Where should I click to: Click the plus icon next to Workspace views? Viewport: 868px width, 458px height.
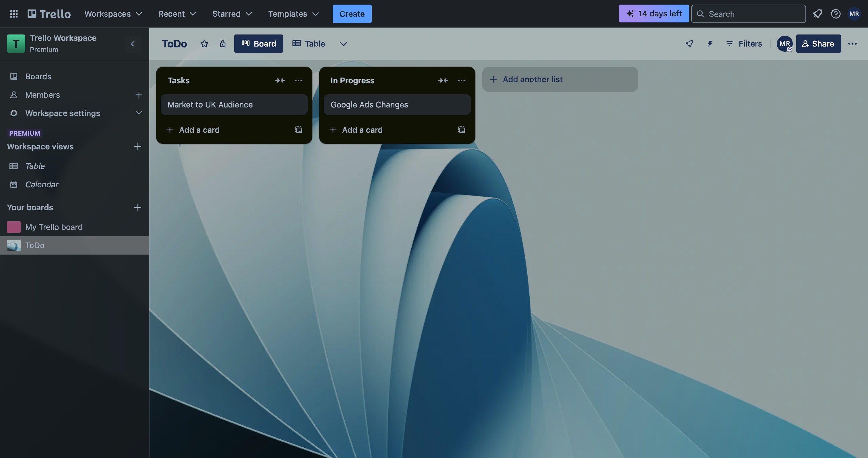coord(137,146)
